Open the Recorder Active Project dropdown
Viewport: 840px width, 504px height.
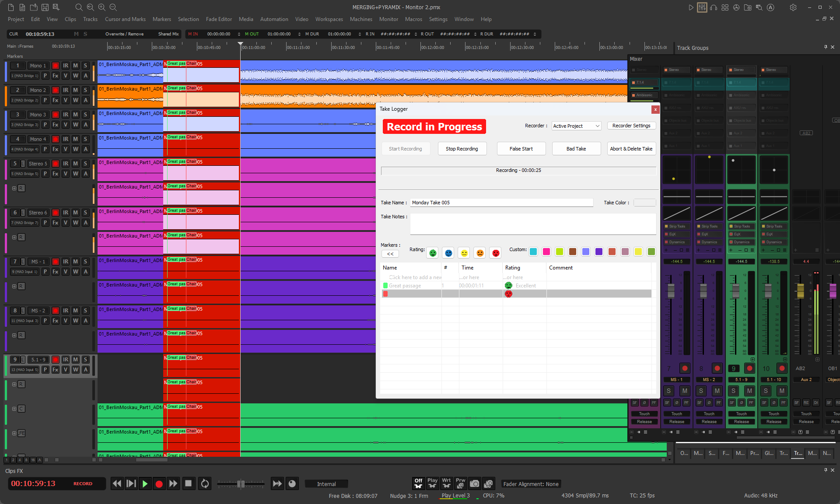pyautogui.click(x=576, y=126)
